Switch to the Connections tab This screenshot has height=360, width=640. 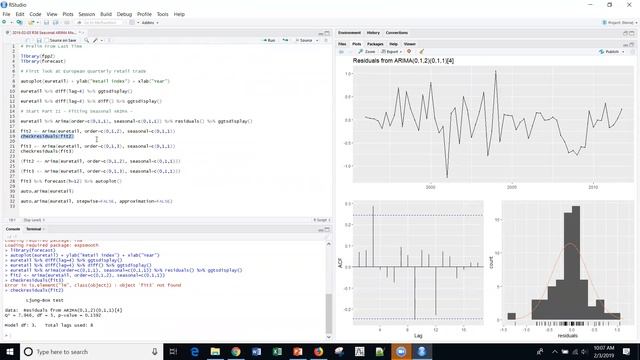coord(396,33)
